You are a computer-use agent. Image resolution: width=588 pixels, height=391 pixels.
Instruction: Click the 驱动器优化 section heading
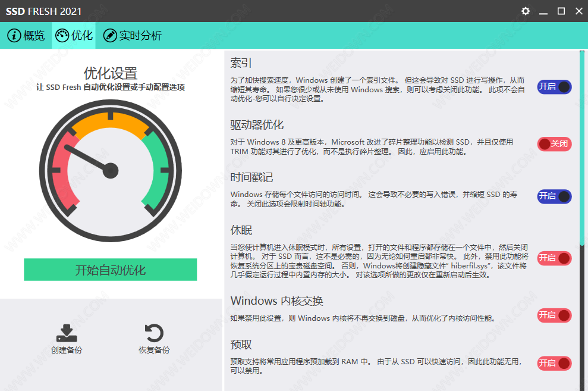coord(257,125)
